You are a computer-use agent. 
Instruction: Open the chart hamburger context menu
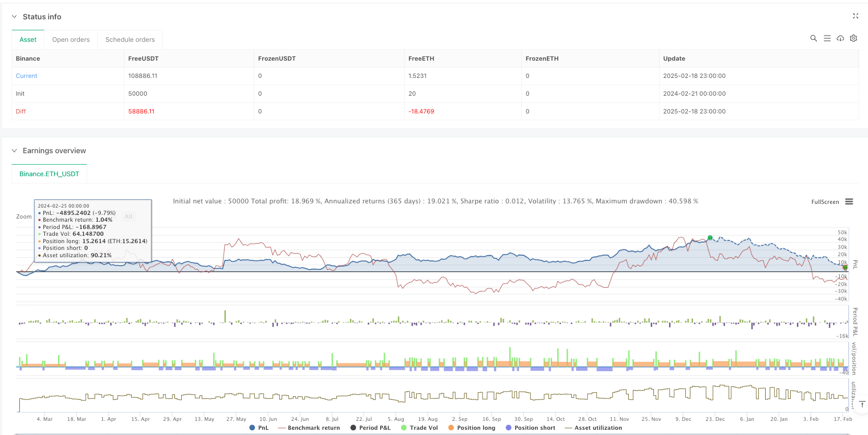coord(849,202)
